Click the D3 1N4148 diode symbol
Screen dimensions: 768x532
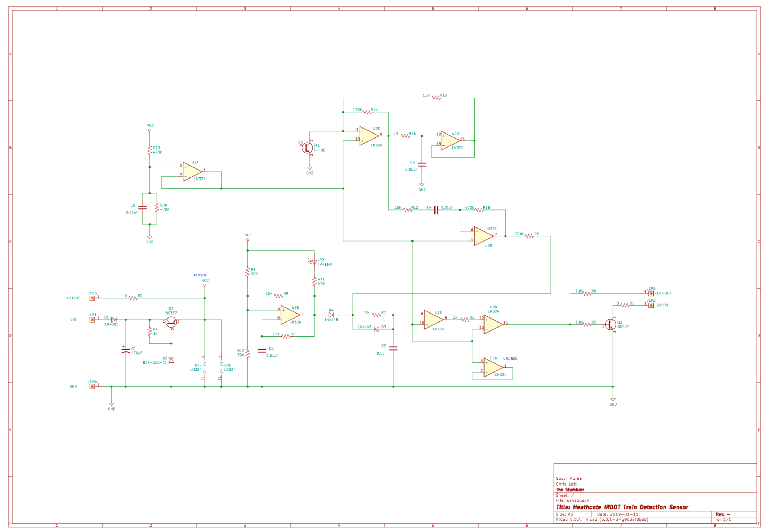point(376,329)
